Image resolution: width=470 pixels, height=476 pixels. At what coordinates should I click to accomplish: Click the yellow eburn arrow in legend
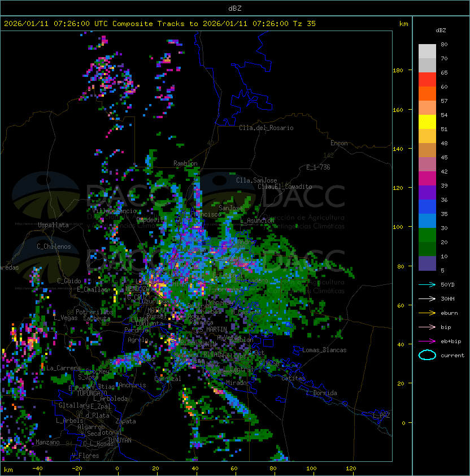click(427, 313)
